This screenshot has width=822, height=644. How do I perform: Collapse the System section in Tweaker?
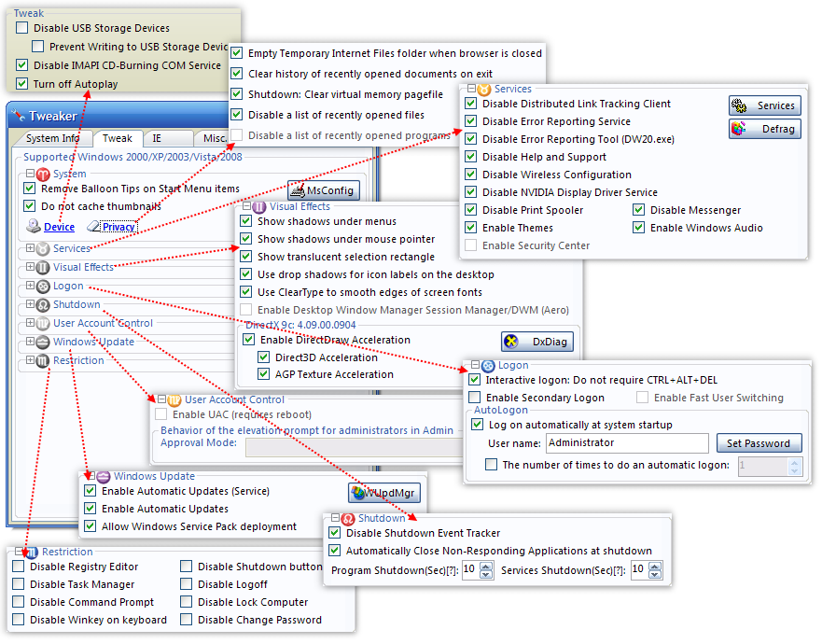(30, 173)
